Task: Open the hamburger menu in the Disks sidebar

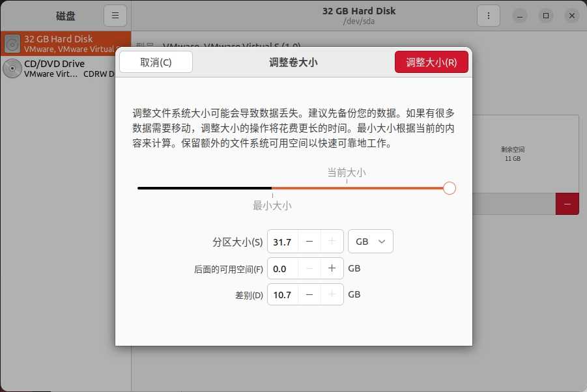Action: [x=115, y=16]
